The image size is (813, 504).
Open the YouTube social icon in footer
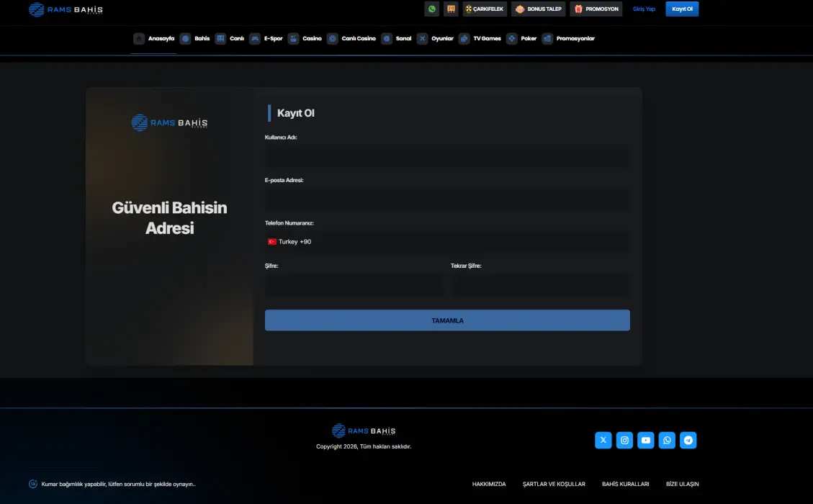pos(646,441)
